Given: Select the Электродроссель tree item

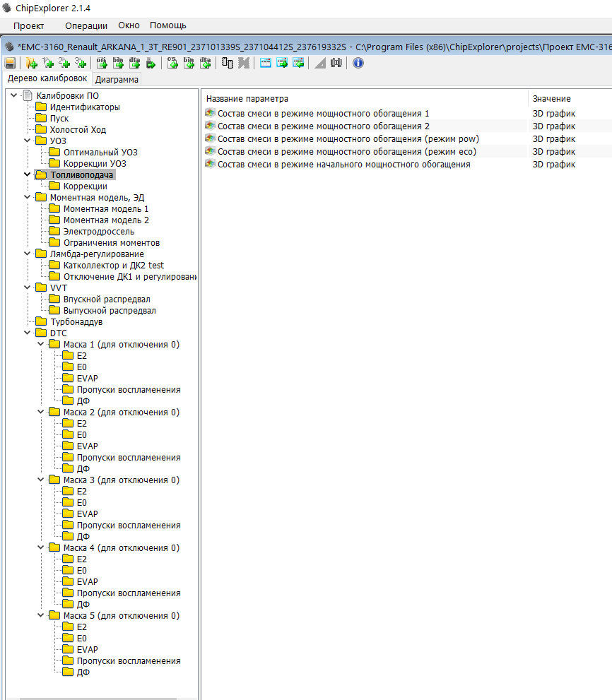Looking at the screenshot, I should point(98,232).
